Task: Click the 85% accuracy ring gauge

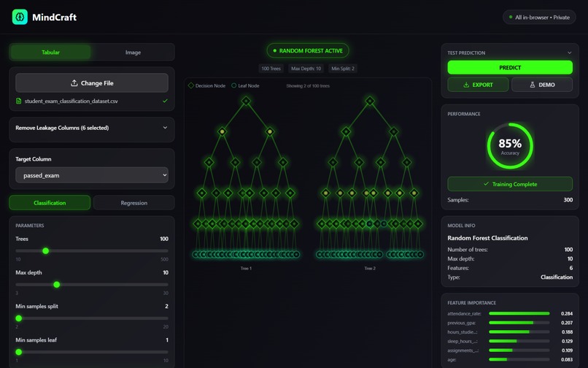Action: tap(510, 146)
